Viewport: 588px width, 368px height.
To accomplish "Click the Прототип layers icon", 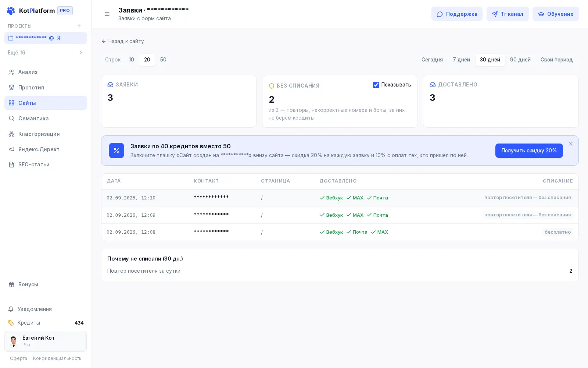I will point(11,88).
